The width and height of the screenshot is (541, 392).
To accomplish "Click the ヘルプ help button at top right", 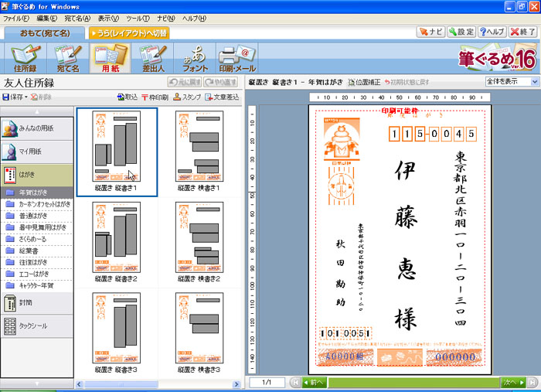I will tap(492, 32).
